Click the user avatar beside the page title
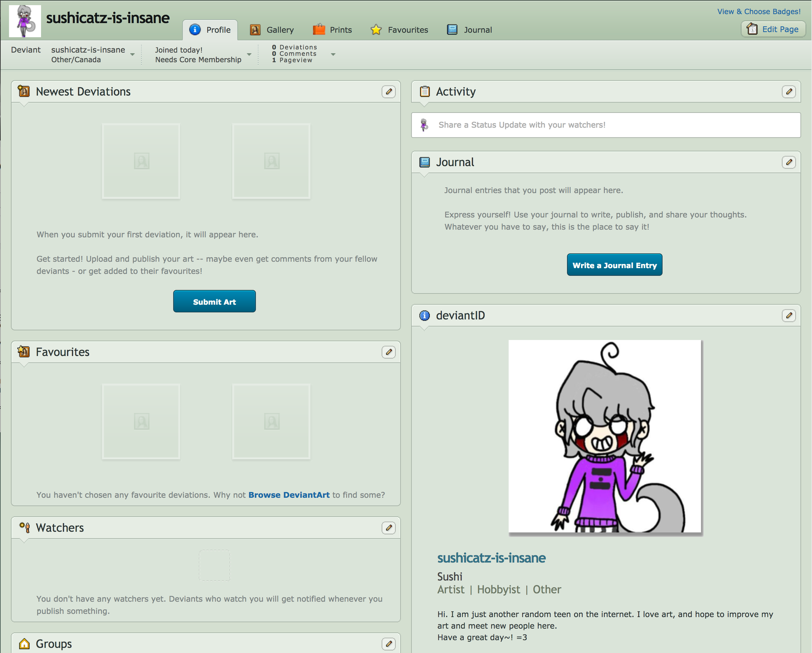This screenshot has height=653, width=812. 25,21
